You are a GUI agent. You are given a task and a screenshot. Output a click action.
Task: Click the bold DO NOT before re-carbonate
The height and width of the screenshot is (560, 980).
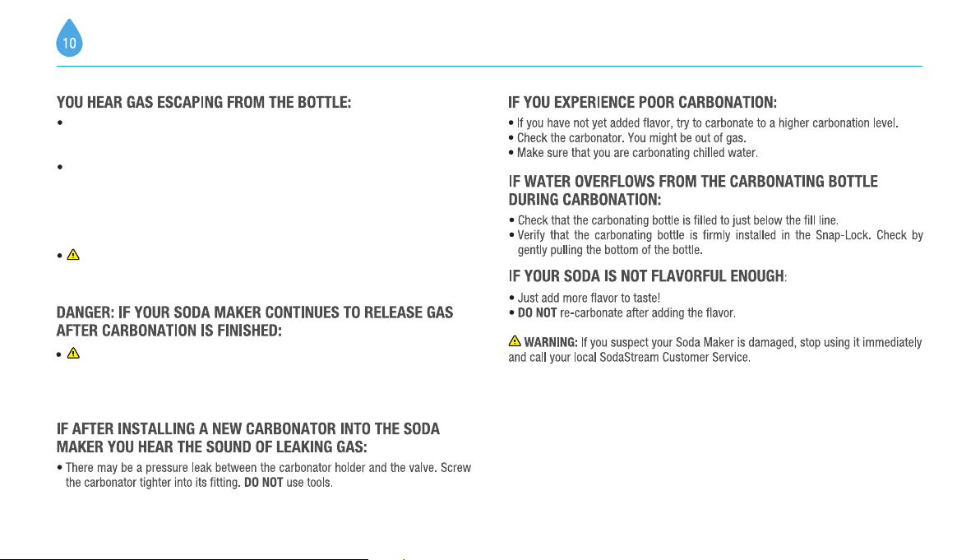[537, 313]
